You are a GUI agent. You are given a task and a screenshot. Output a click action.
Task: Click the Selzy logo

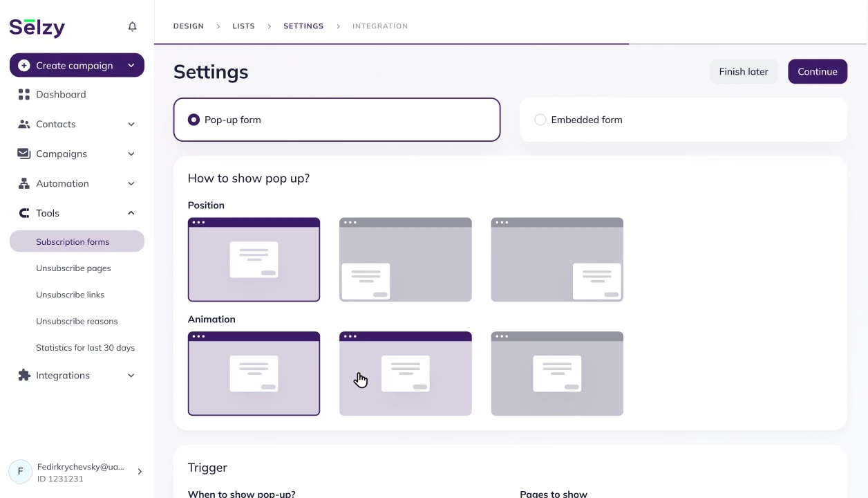(37, 27)
